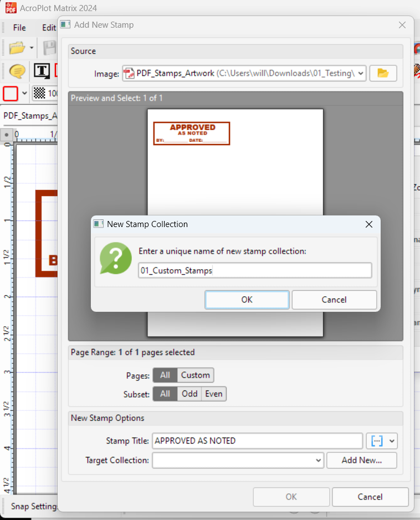Screen dimensions: 420x520
Task: Click the stamp title macro brackets icon
Action: point(377,441)
